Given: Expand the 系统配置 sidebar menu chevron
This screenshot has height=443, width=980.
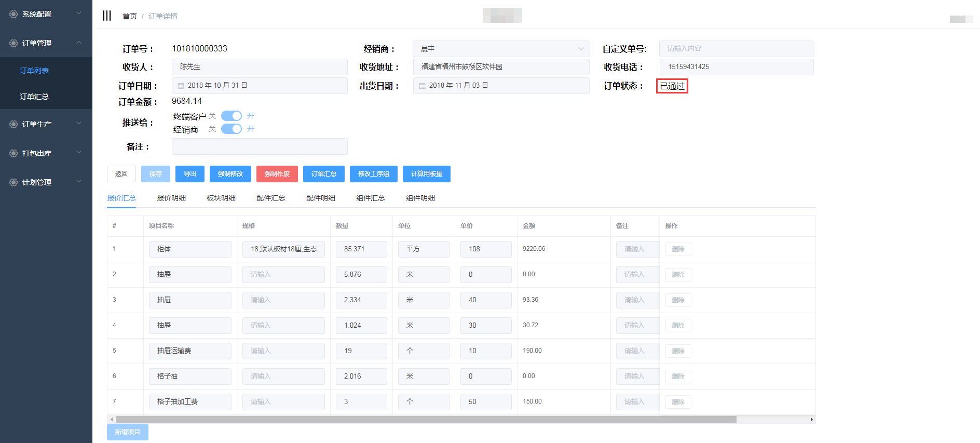Looking at the screenshot, I should 79,14.
